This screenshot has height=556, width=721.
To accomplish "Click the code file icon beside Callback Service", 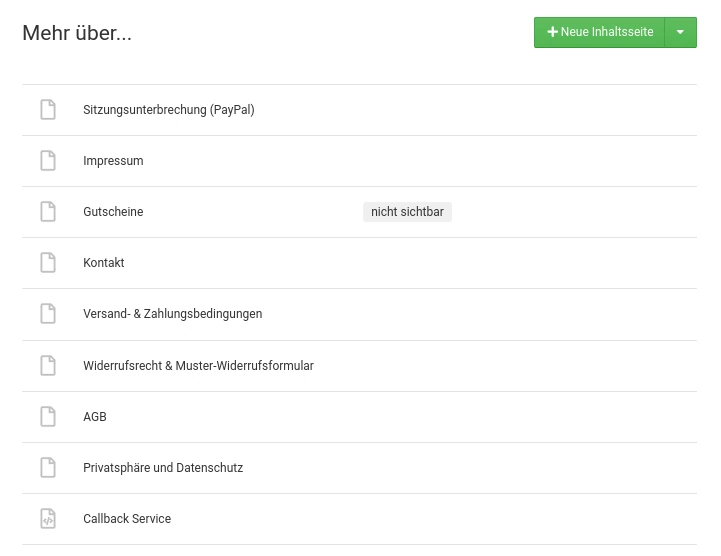I will [x=48, y=519].
